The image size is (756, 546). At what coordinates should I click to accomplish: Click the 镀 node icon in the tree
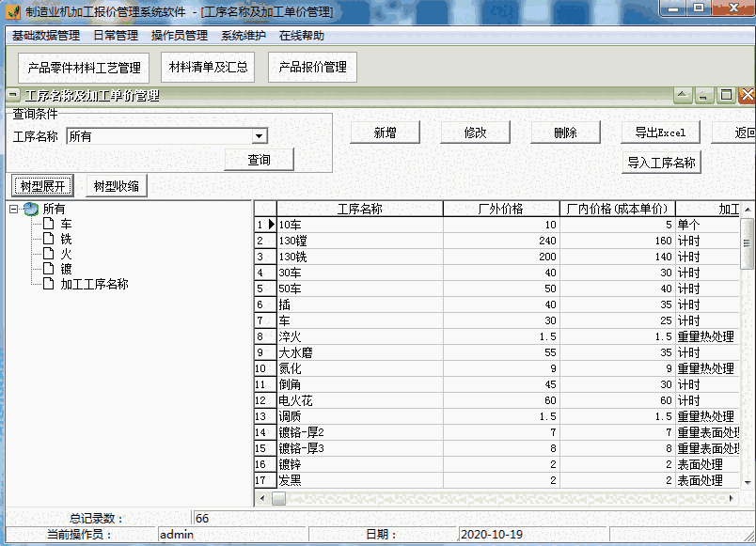(48, 269)
